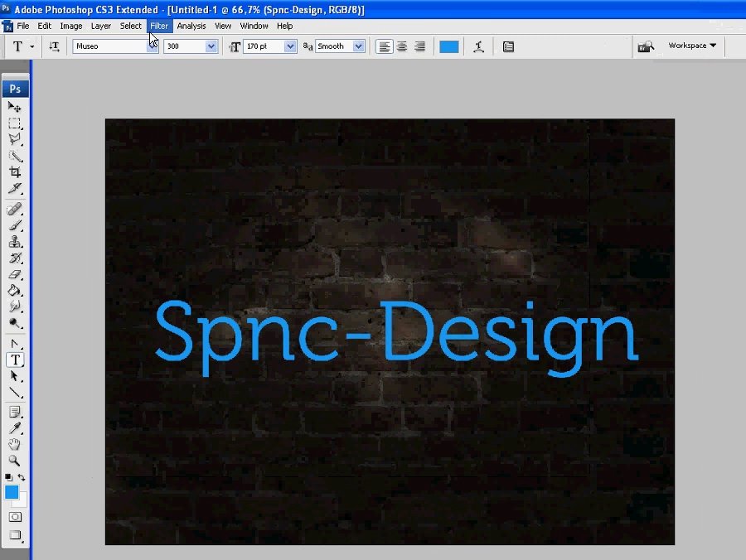Click the Museo font name field
Screen dimensions: 746x560
point(110,46)
